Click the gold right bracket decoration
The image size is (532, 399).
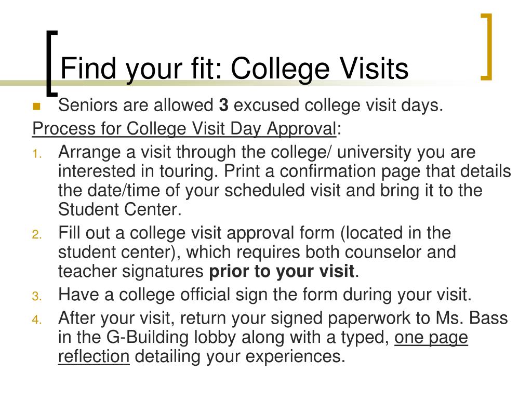(x=486, y=47)
